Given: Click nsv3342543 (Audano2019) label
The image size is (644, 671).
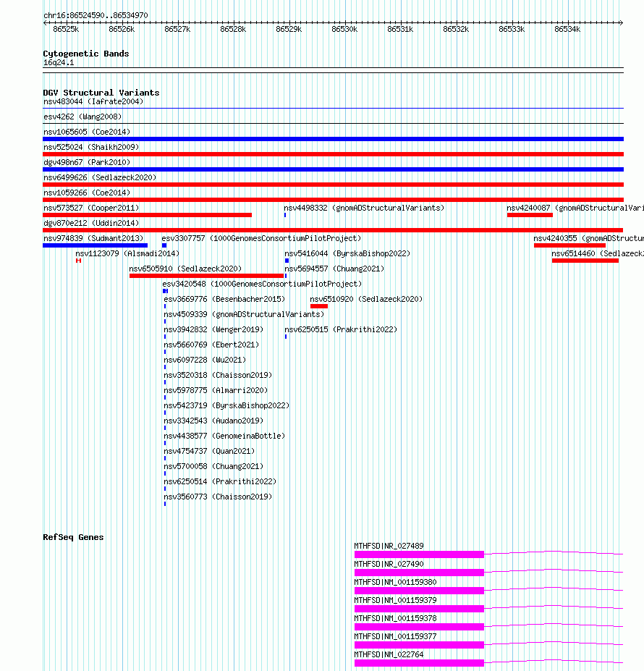Looking at the screenshot, I should pyautogui.click(x=213, y=421).
